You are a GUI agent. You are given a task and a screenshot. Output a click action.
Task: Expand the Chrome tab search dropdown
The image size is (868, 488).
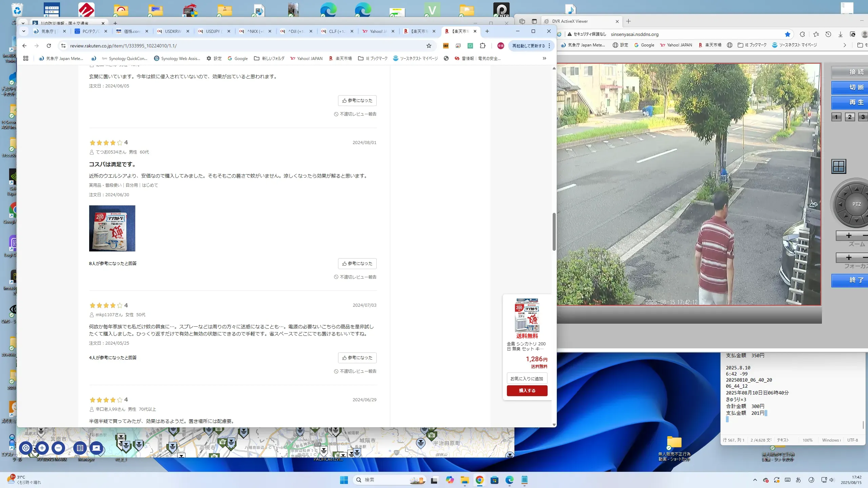23,31
